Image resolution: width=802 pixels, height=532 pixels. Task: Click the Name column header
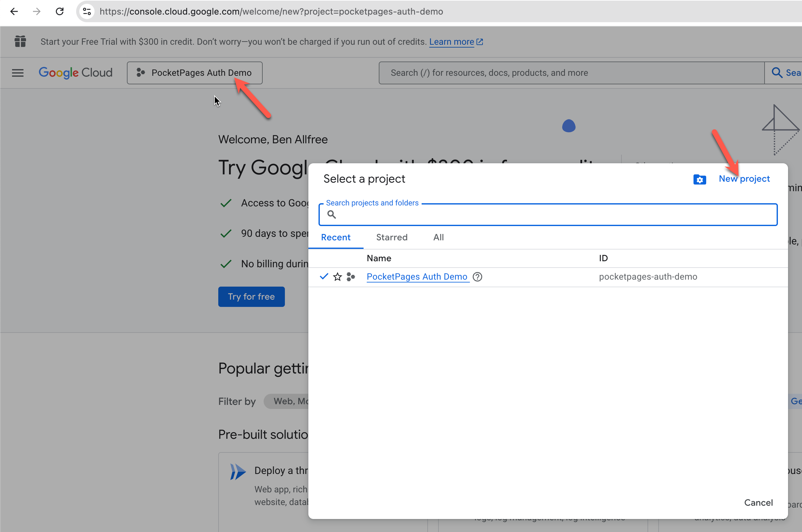click(x=379, y=258)
